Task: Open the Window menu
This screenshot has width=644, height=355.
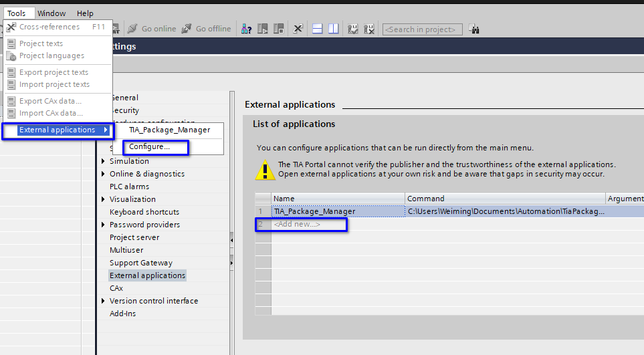Action: click(51, 13)
